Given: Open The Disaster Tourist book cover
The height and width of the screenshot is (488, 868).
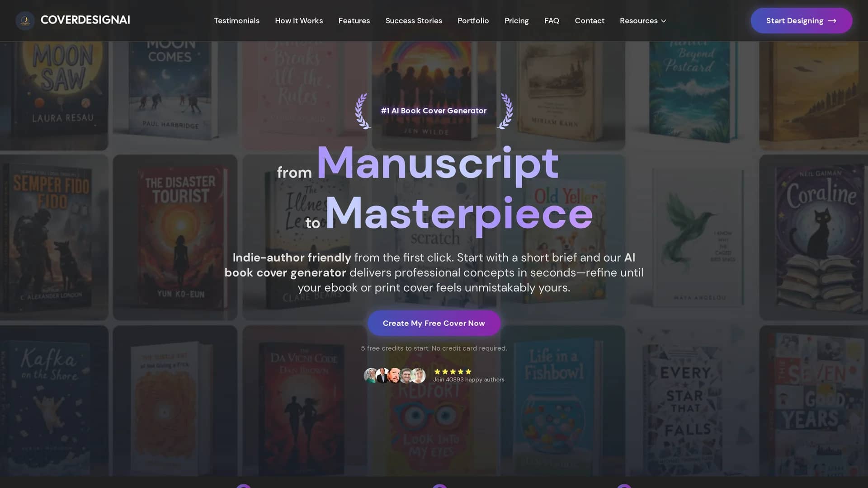Looking at the screenshot, I should click(x=175, y=238).
